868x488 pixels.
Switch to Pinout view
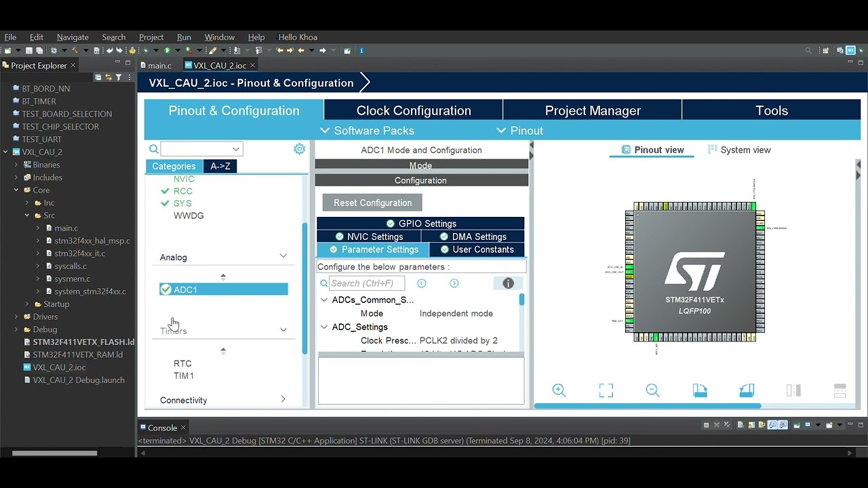click(x=652, y=150)
